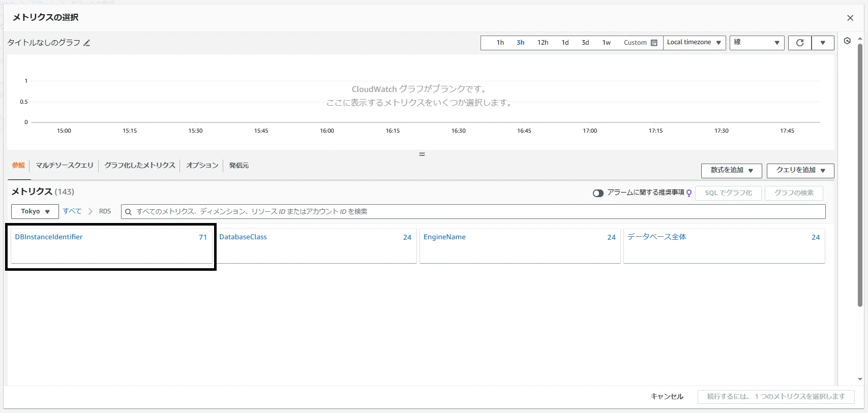Image resolution: width=868 pixels, height=413 pixels.
Task: Click the メトリクス (143) heading
Action: pyautogui.click(x=43, y=192)
